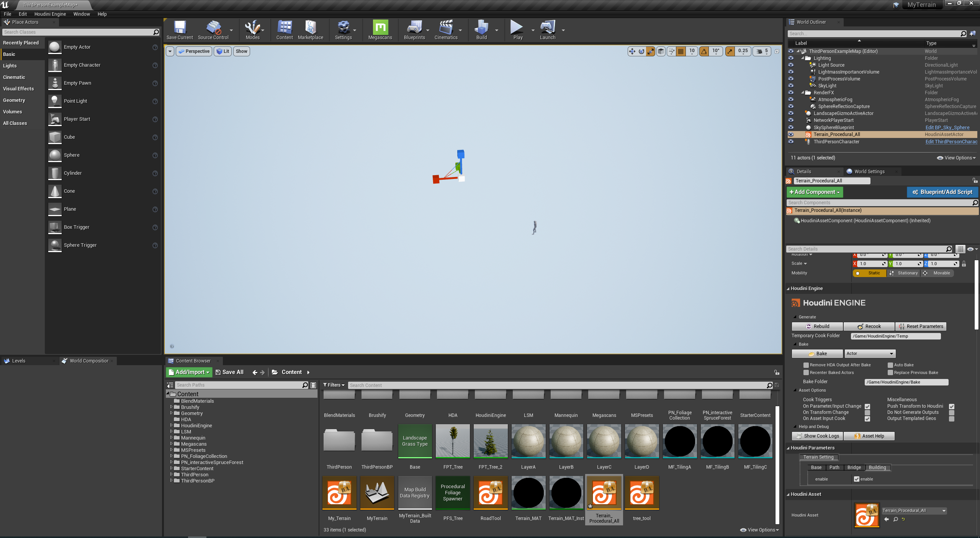Switch to the World Settings tab
This screenshot has width=980, height=538.
pos(869,172)
